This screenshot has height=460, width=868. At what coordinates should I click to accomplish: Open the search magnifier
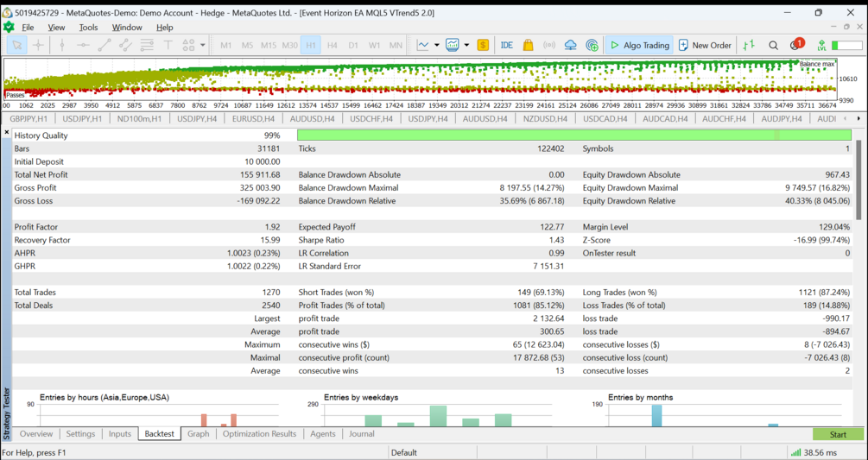pyautogui.click(x=773, y=46)
